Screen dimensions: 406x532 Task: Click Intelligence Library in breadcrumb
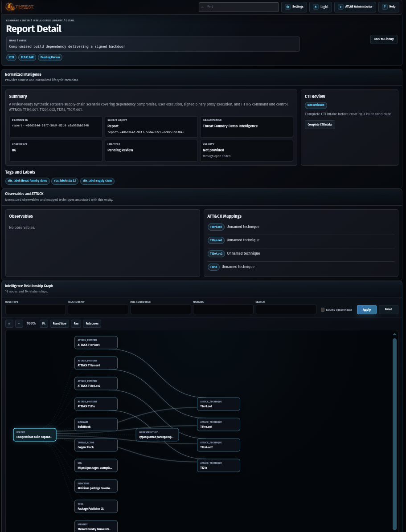(x=48, y=20)
